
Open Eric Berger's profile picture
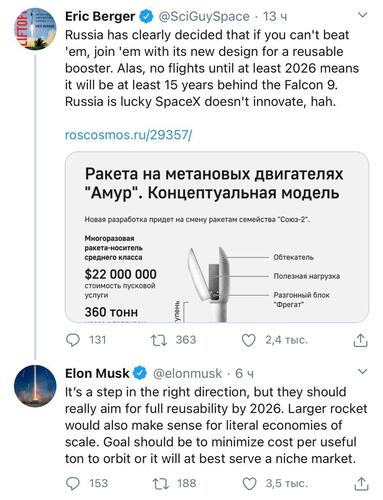coord(35,29)
